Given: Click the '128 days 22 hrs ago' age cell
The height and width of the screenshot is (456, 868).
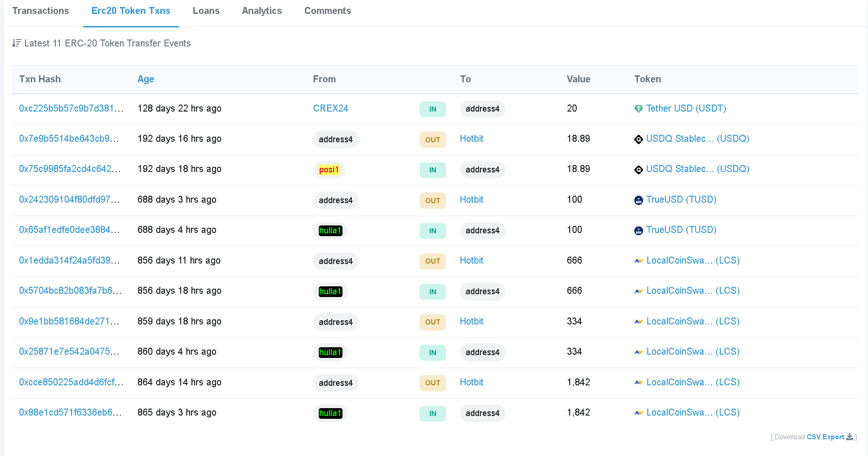Looking at the screenshot, I should tap(179, 108).
